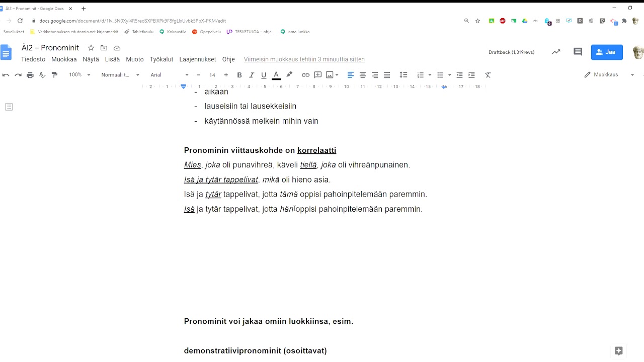Open the Chrome extensions puzzle icon
644x362 pixels.
tap(624, 21)
